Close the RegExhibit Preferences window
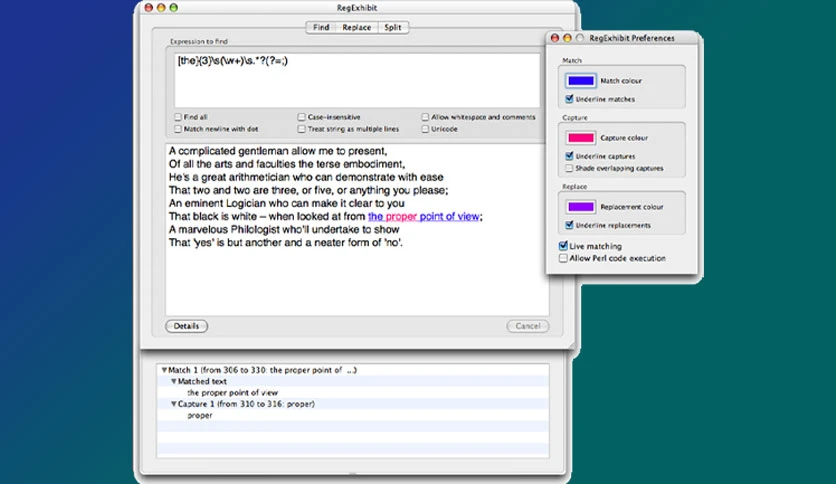 [554, 38]
